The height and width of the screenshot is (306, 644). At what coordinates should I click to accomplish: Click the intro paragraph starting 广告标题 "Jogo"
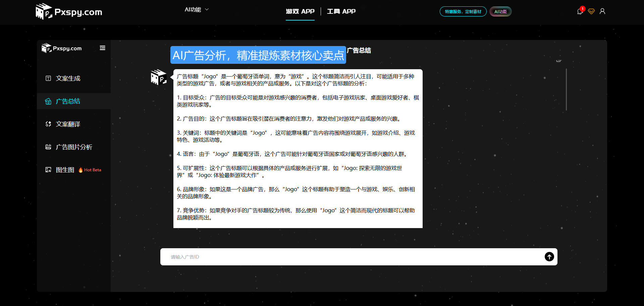(296, 80)
